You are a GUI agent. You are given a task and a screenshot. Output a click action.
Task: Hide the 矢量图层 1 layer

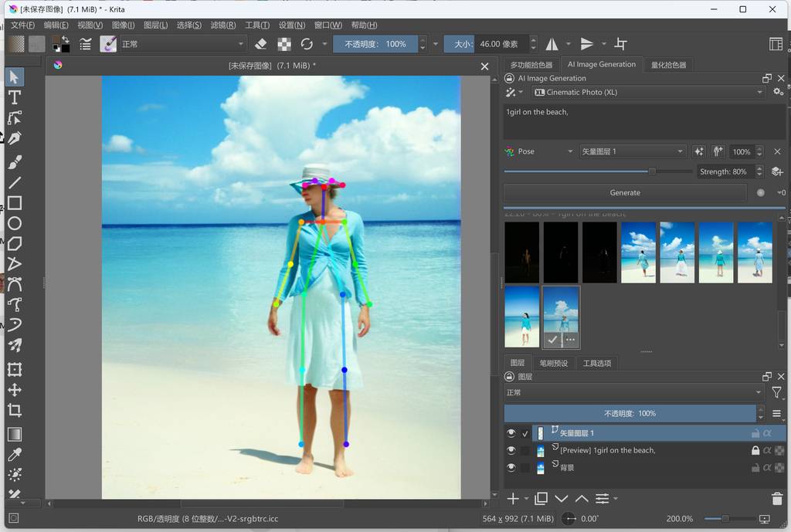[511, 433]
